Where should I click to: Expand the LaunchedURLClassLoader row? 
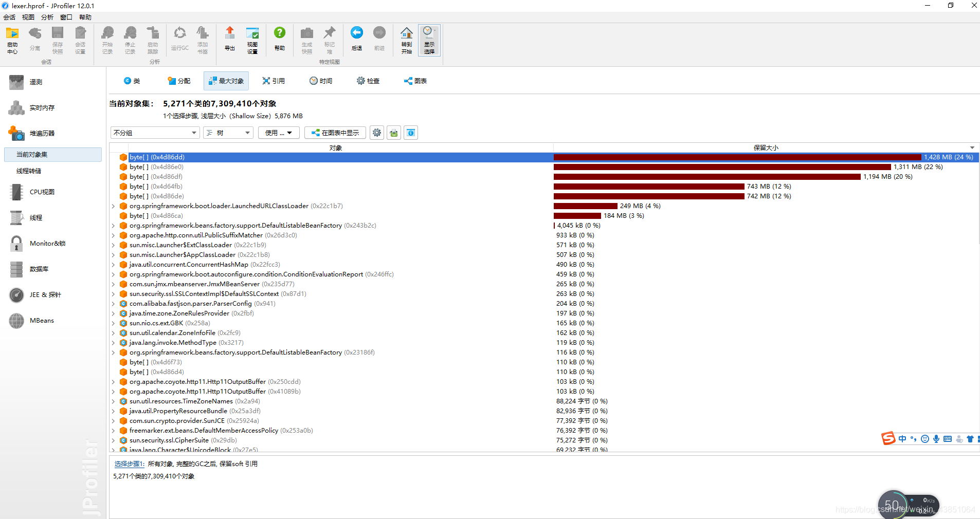tap(113, 206)
